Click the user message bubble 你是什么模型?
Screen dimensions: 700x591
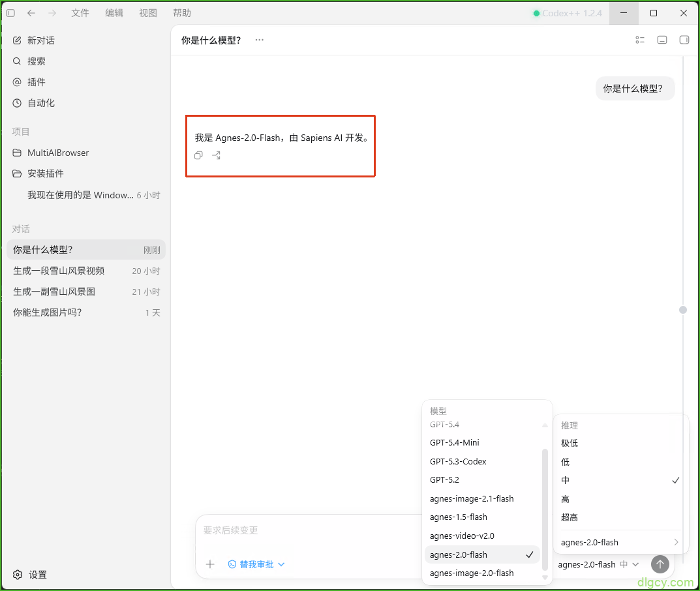[x=635, y=88]
